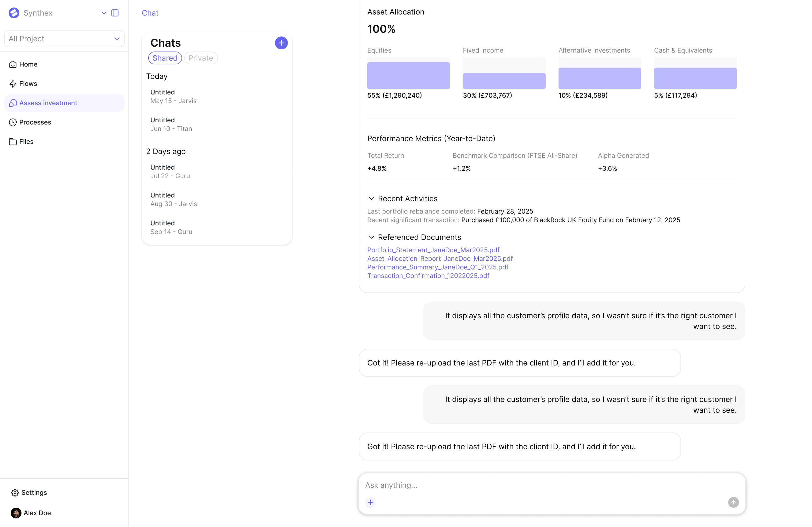This screenshot has width=812, height=527.
Task: Click the Processes clock icon
Action: [13, 122]
